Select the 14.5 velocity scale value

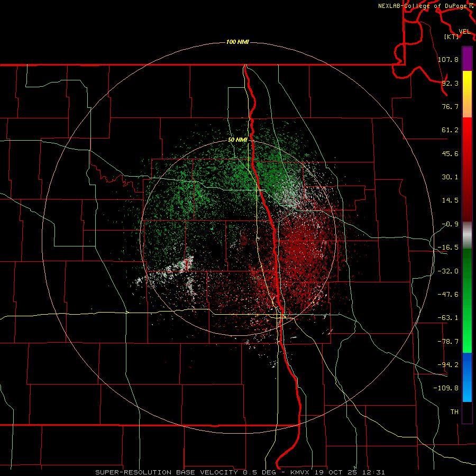coord(450,200)
